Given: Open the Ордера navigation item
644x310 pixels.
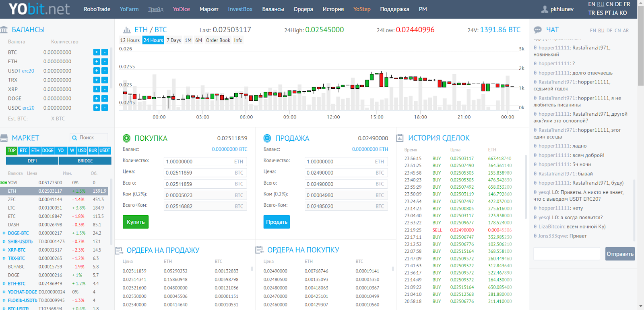Looking at the screenshot, I should point(303,9).
